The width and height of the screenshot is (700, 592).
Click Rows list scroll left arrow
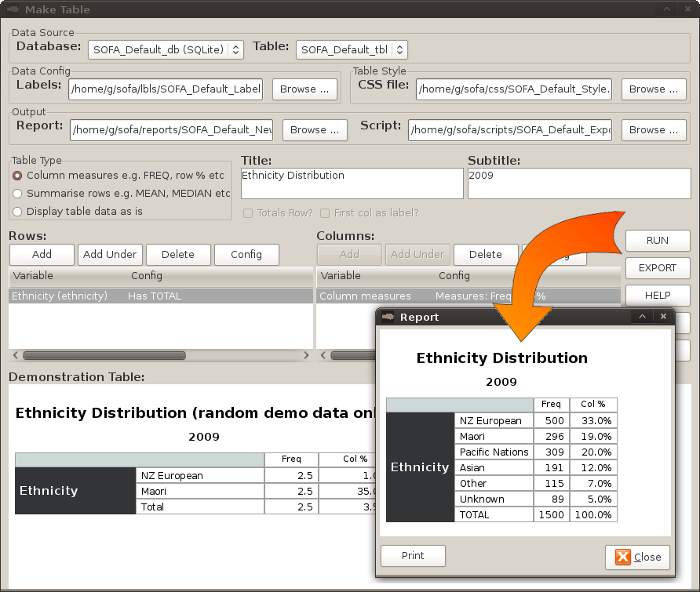[x=15, y=355]
